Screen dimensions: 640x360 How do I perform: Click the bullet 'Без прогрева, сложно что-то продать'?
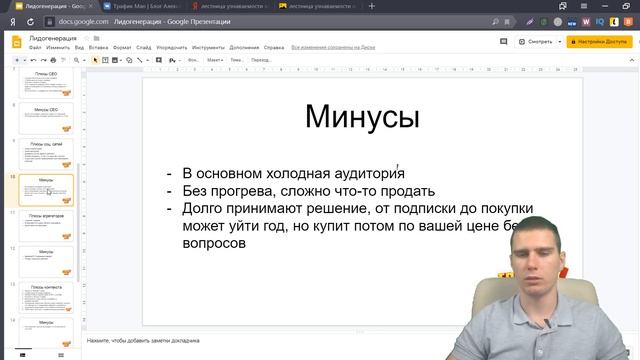[x=309, y=191]
